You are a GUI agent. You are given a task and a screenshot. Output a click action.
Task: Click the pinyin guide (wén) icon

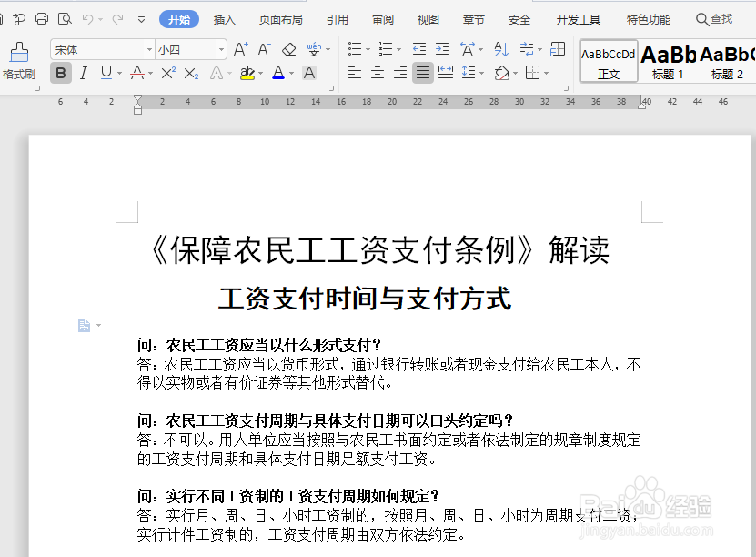coord(314,47)
